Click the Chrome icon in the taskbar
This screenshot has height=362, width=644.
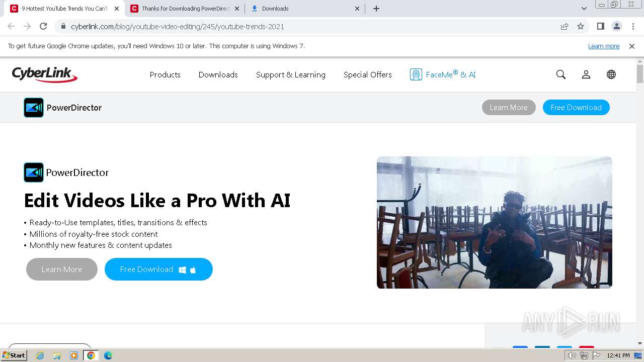point(91,355)
